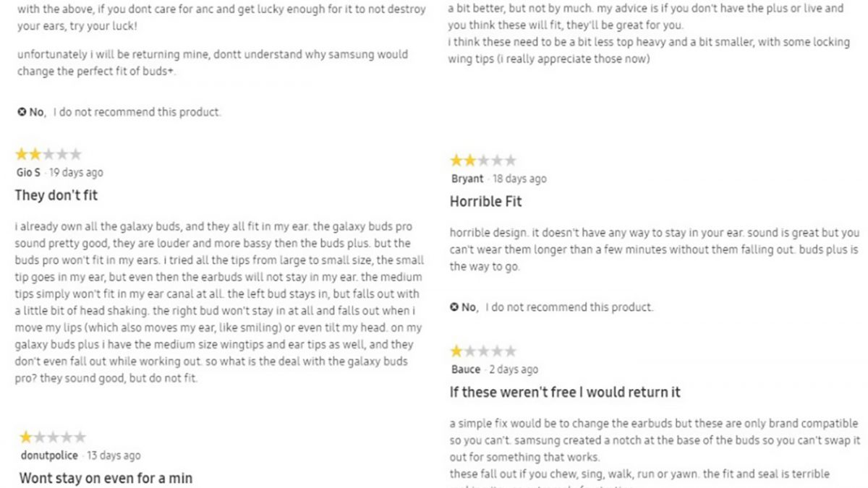Click donutpolice's one-star rating
This screenshot has width=868, height=488.
[53, 437]
